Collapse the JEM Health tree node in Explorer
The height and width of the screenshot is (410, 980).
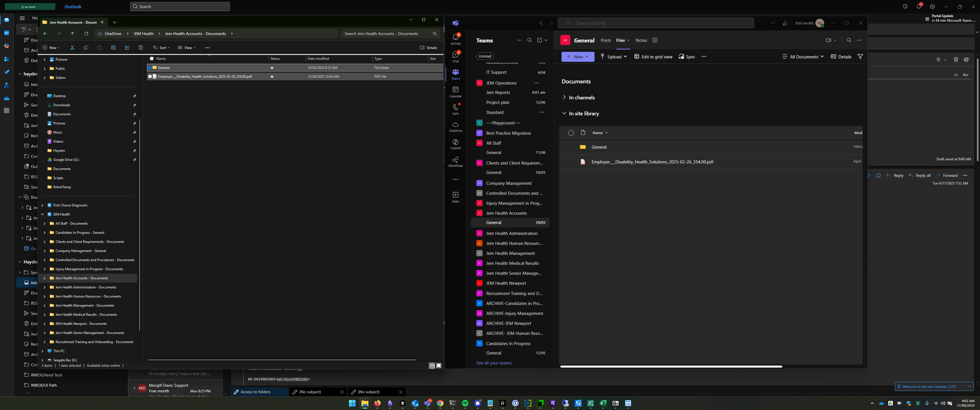(x=42, y=214)
